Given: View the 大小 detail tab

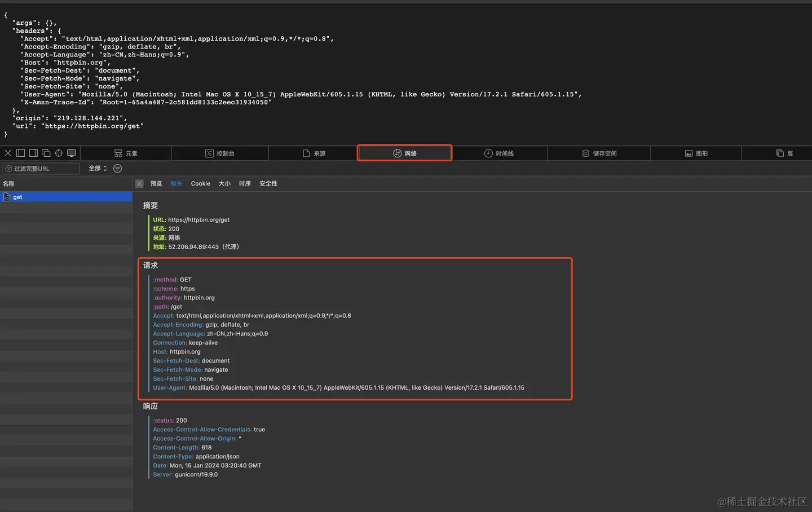Looking at the screenshot, I should [224, 184].
